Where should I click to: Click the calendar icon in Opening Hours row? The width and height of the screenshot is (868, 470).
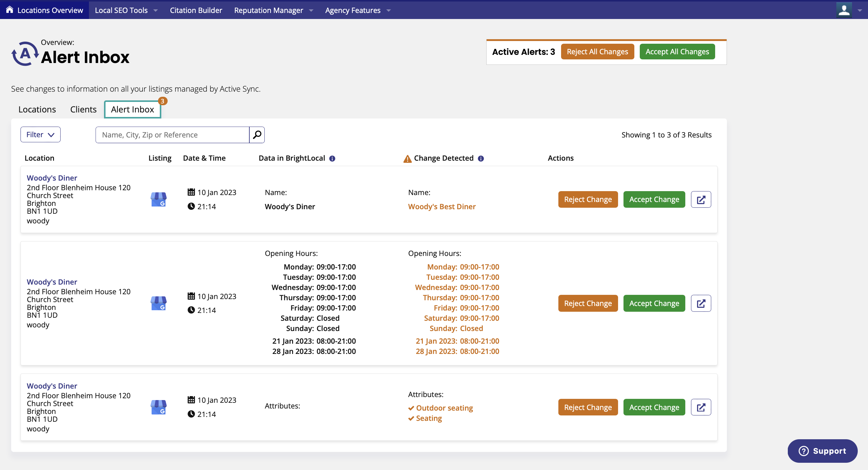tap(191, 296)
